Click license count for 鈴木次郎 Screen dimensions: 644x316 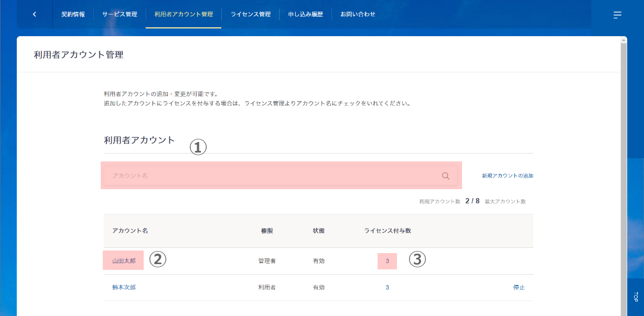coord(387,287)
